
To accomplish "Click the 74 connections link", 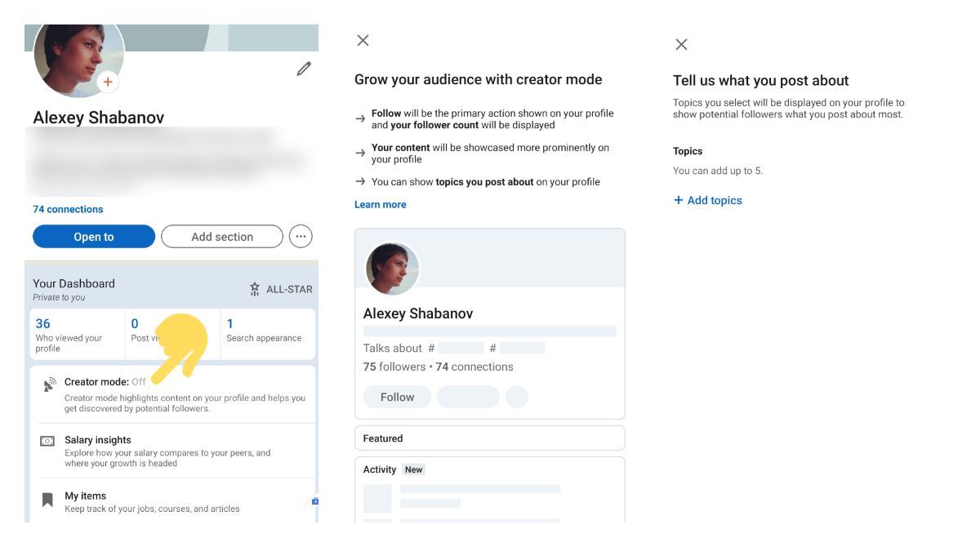I will [x=67, y=209].
